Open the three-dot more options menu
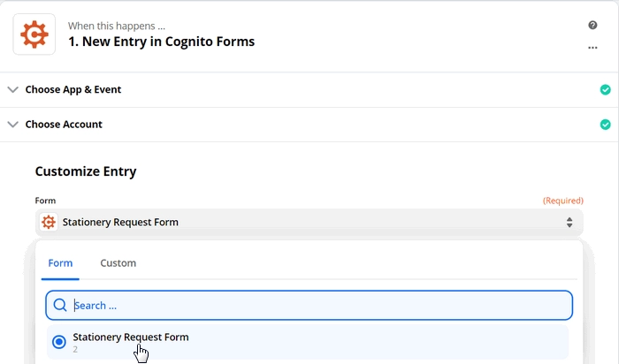The height and width of the screenshot is (364, 619). (592, 48)
